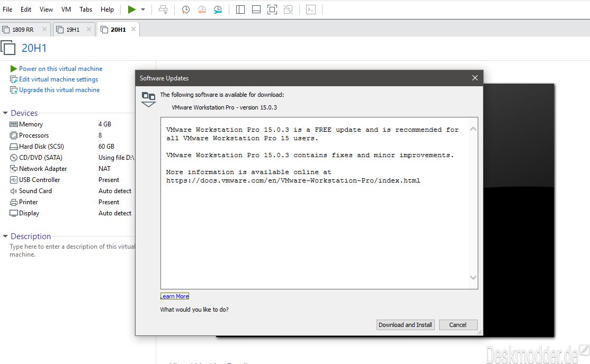Open the VM menu
Image resolution: width=590 pixels, height=364 pixels.
(x=66, y=10)
